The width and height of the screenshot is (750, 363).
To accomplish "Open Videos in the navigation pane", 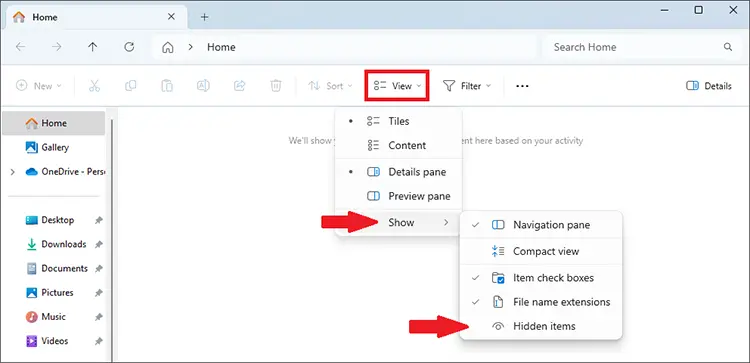I will pyautogui.click(x=54, y=341).
